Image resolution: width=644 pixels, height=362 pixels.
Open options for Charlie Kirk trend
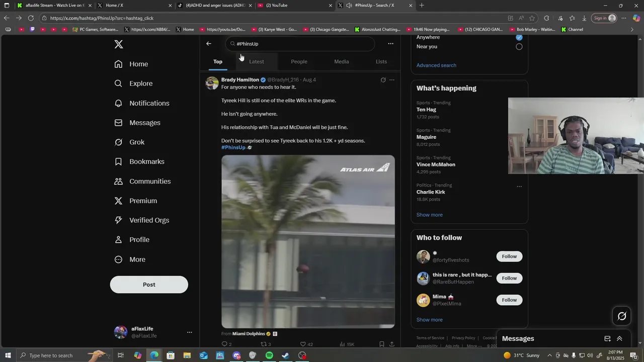[x=519, y=187]
